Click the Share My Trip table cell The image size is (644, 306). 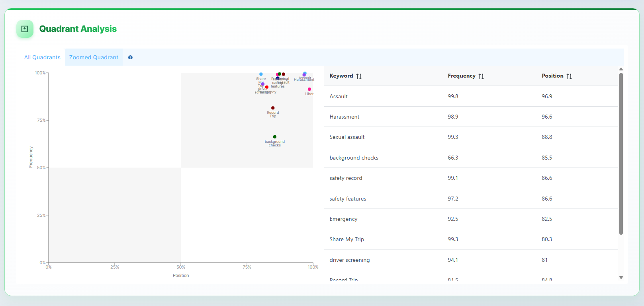coord(346,239)
